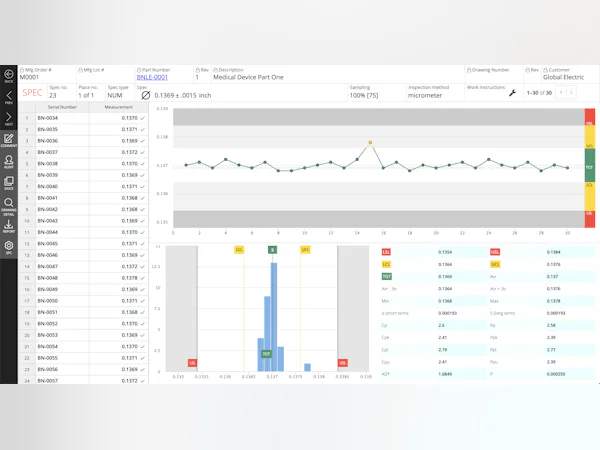The image size is (600, 450).
Task: Click the red SPEC label
Action: 32,93
